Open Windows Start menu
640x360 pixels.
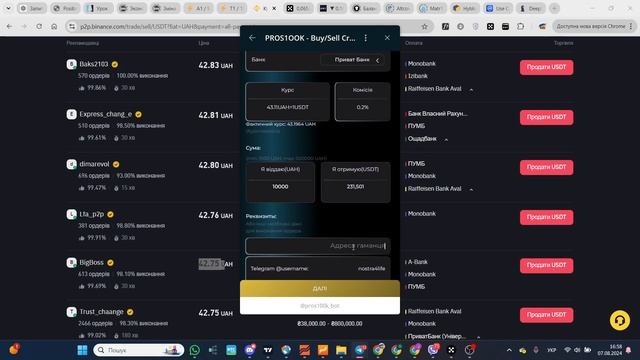(x=82, y=350)
